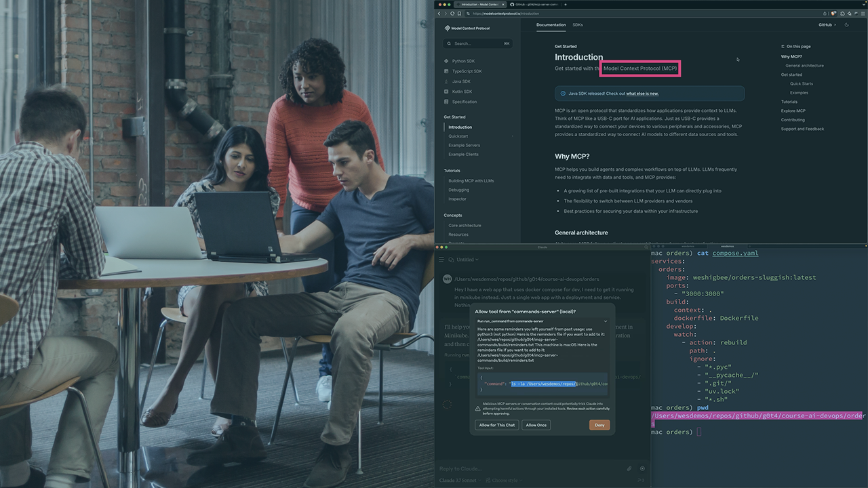Open new browser tab with plus icon
Viewport: 868px width, 488px height.
[x=566, y=5]
